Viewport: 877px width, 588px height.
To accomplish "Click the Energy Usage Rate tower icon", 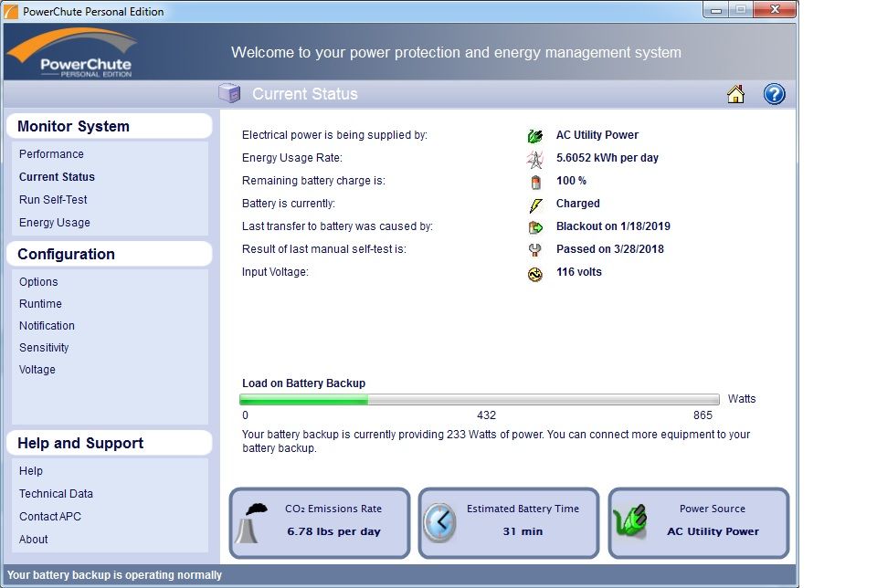I will 535,159.
